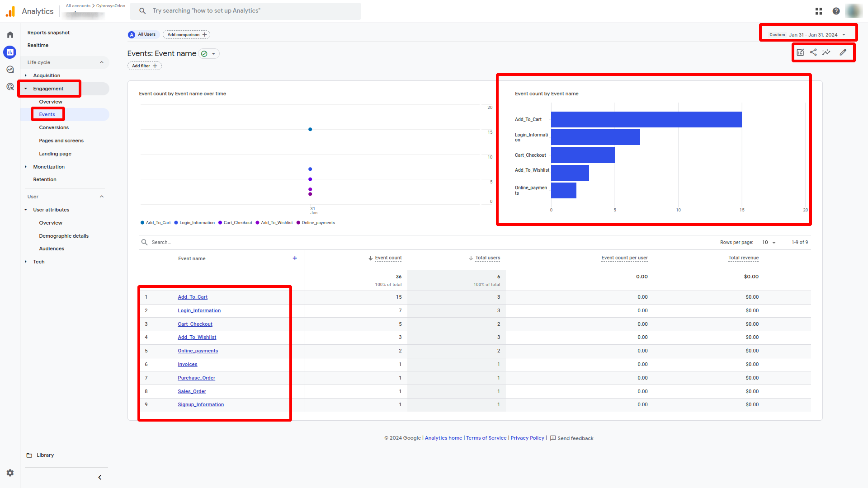Open the Advertising icon in left rail

point(10,87)
